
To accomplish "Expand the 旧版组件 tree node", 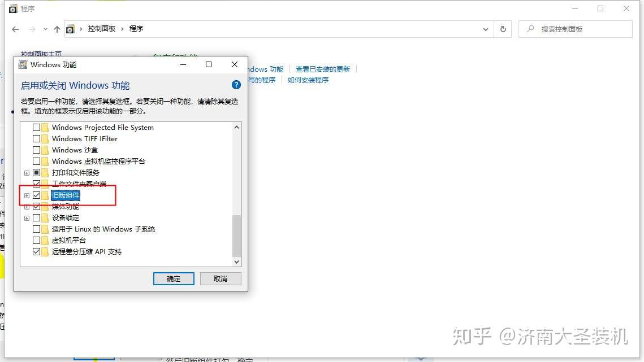I will tap(27, 195).
